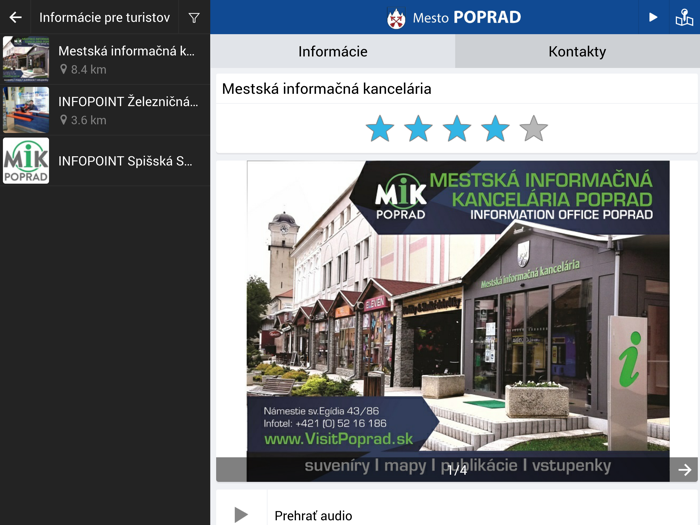This screenshot has height=525, width=700.
Task: Rate one star (first blue star)
Action: [380, 129]
